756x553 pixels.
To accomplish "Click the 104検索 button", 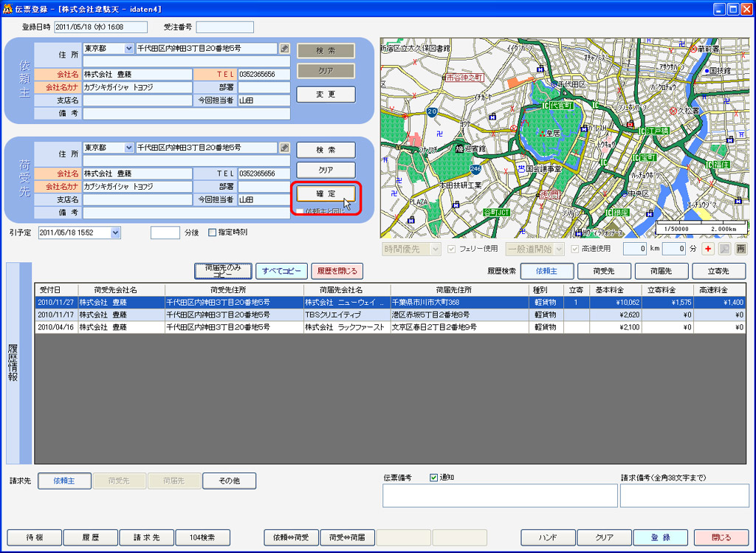I will point(203,537).
